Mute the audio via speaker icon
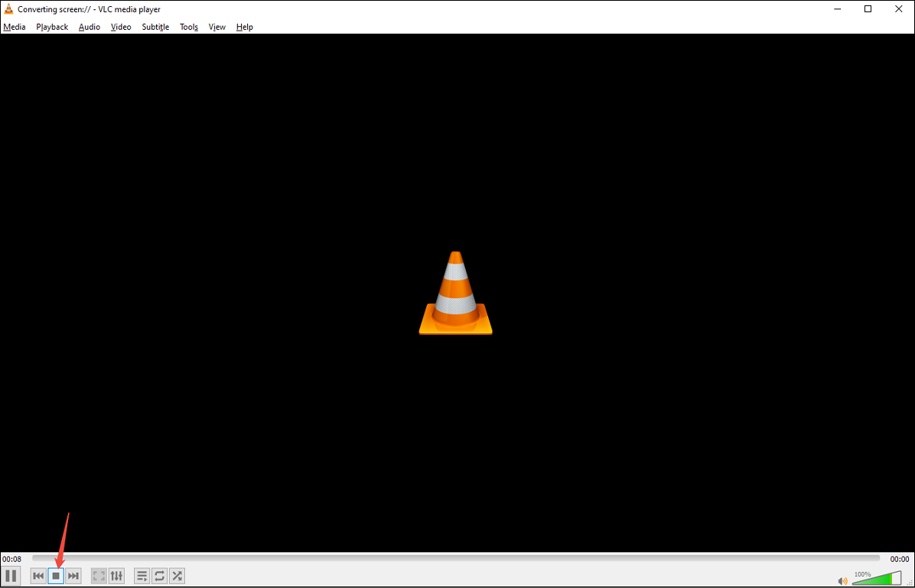915x588 pixels. 842,579
